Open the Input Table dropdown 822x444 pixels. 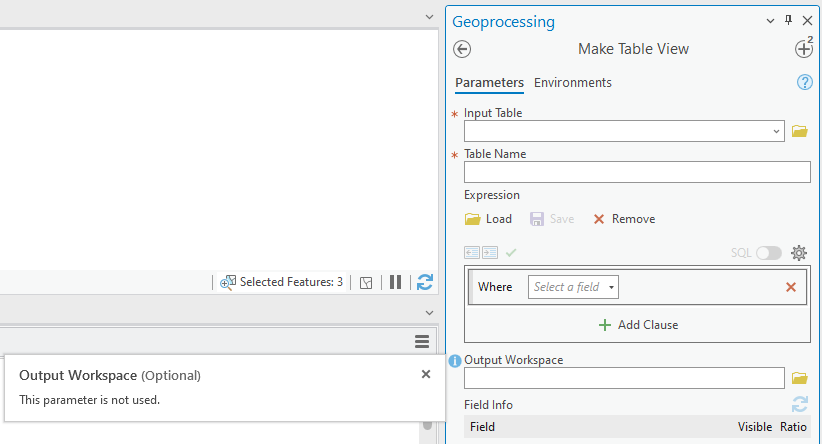[x=777, y=131]
